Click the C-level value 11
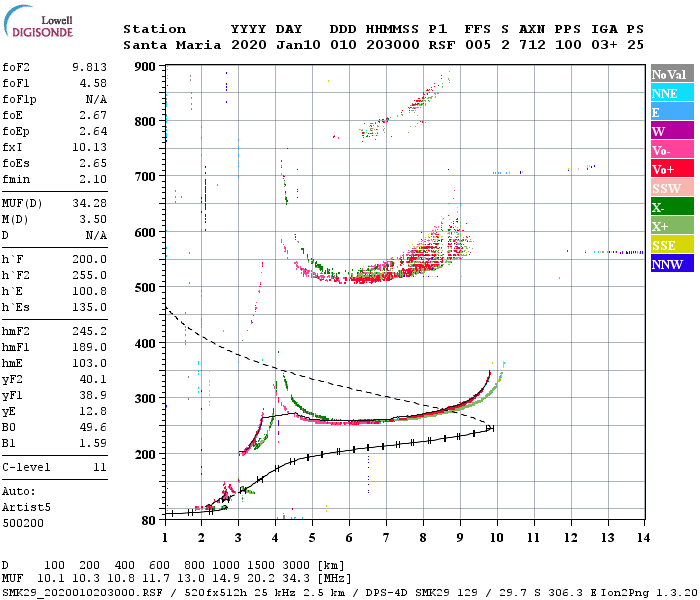The height and width of the screenshot is (600, 700). click(x=100, y=467)
